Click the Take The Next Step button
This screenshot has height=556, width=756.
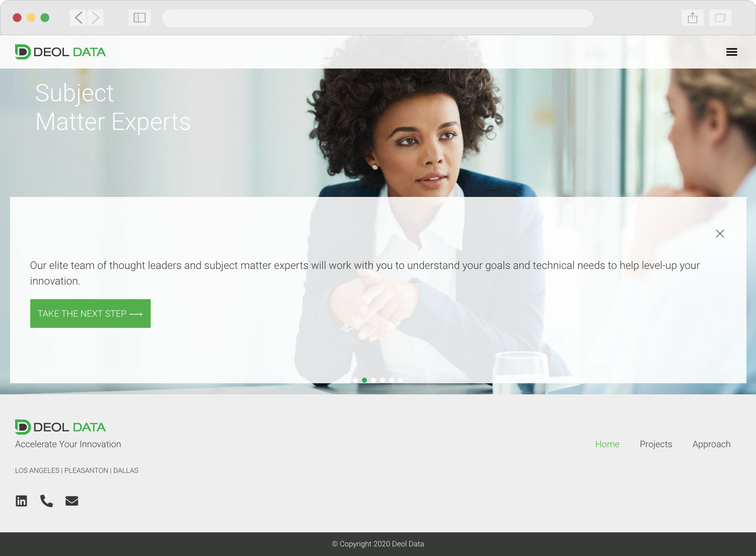pyautogui.click(x=90, y=313)
